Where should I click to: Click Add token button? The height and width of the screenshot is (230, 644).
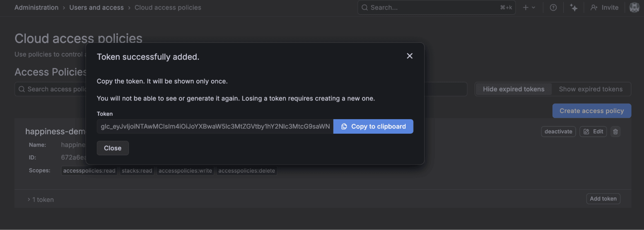(x=603, y=199)
